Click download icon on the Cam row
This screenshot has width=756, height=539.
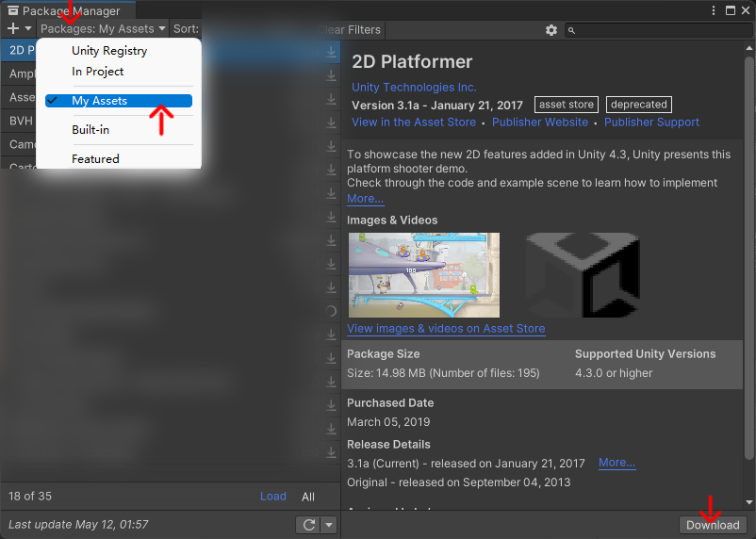tap(331, 145)
